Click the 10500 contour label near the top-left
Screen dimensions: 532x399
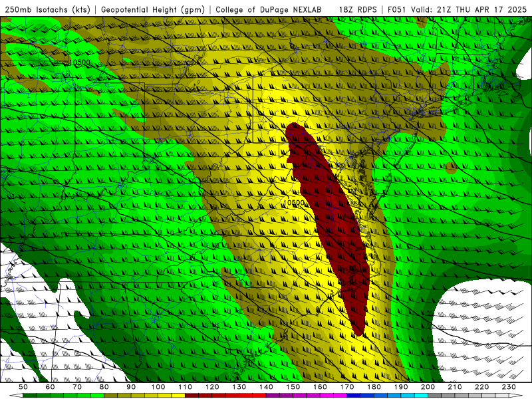pos(80,63)
